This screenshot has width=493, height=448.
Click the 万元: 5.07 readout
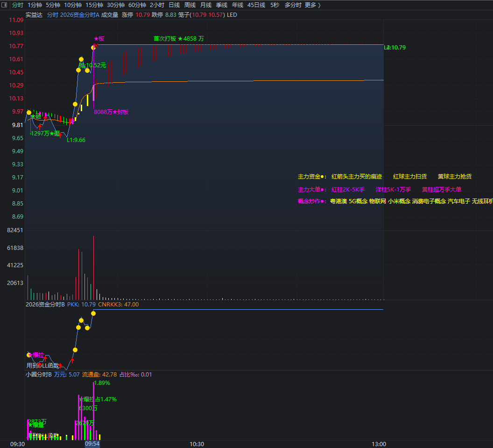(67, 375)
